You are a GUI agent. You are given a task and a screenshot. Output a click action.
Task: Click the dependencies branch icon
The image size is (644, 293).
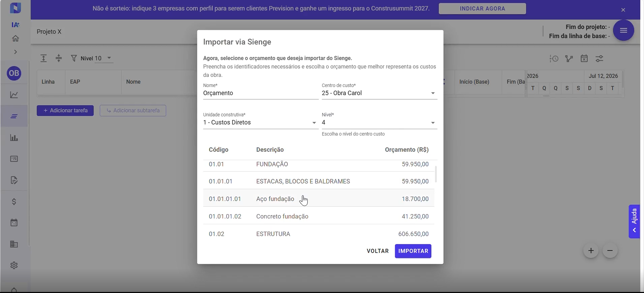coord(569,59)
